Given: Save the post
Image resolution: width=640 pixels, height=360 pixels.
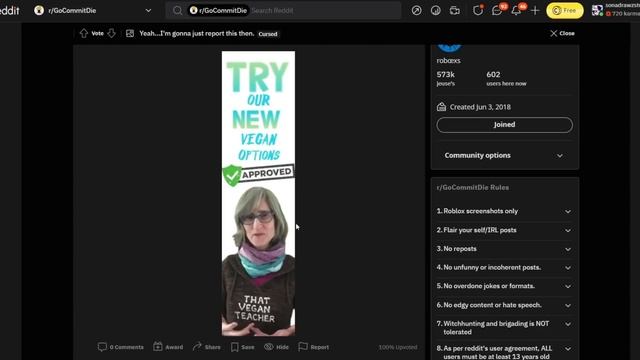Looking at the screenshot, I should click(x=242, y=347).
